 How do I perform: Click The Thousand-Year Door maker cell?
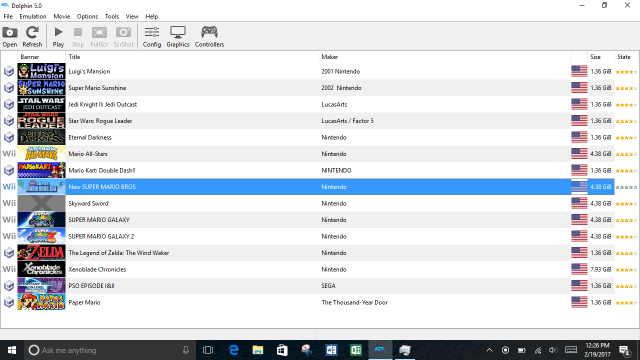[354, 302]
